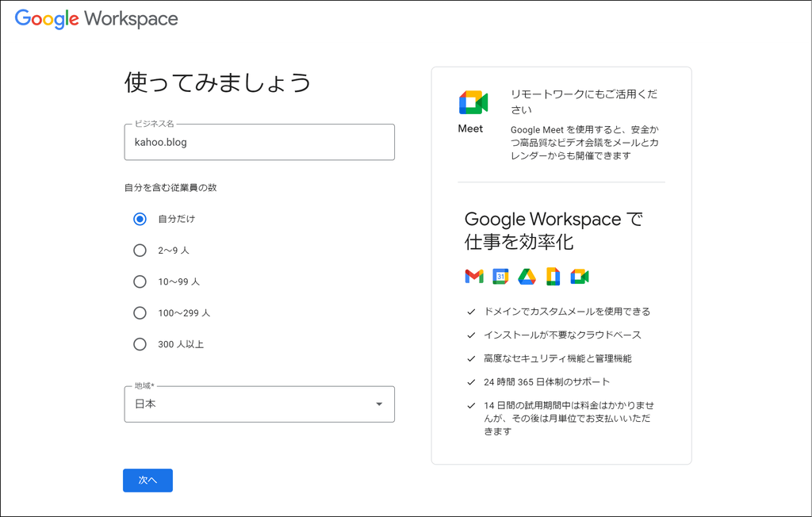Click the リモートワークにもご活用ください heading

tap(584, 102)
